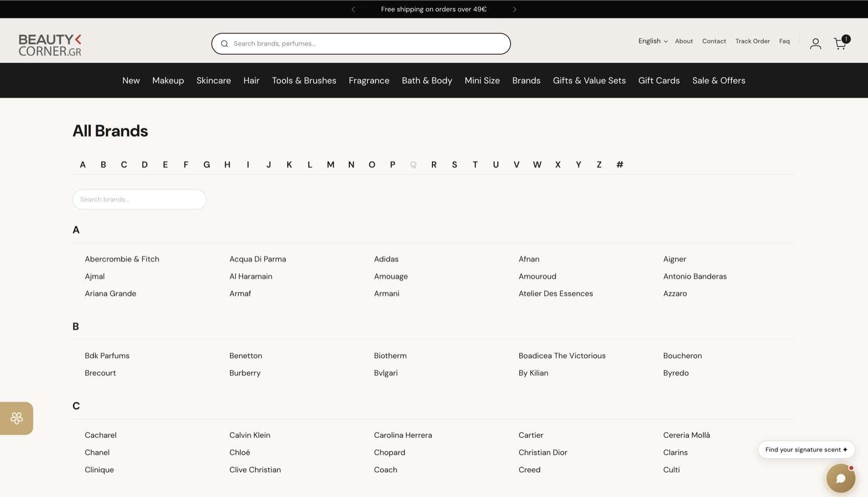Click the search magnifier icon

(224, 44)
